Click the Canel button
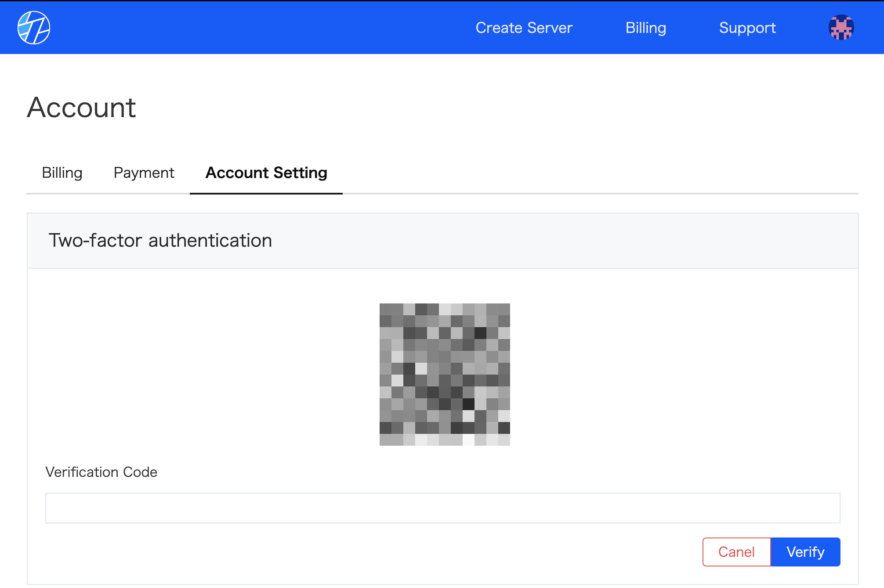Screen dimensions: 884x588 [736, 552]
